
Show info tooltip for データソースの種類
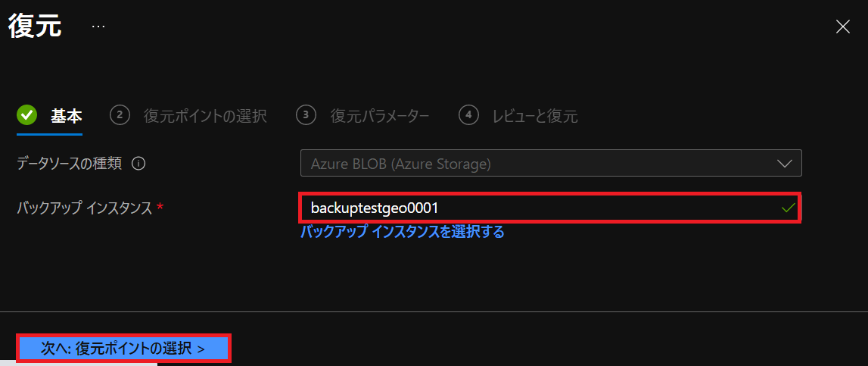(x=139, y=164)
